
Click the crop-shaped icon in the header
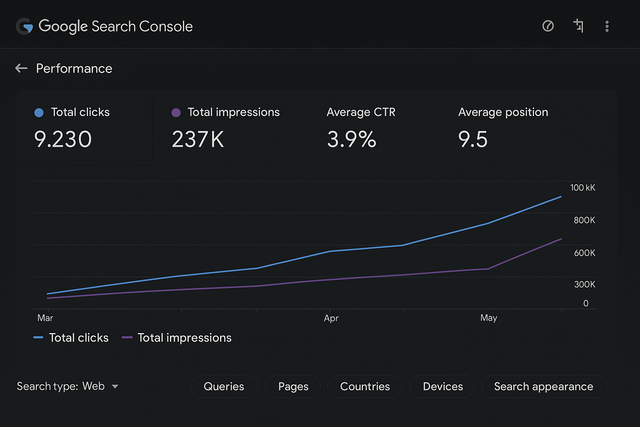[x=578, y=26]
